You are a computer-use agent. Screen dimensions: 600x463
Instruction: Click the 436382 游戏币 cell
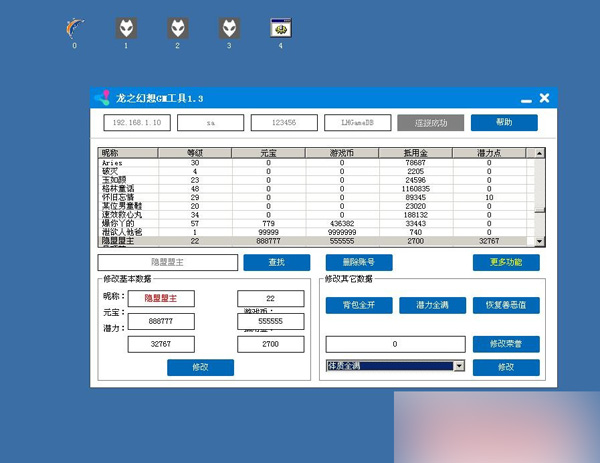click(x=342, y=223)
